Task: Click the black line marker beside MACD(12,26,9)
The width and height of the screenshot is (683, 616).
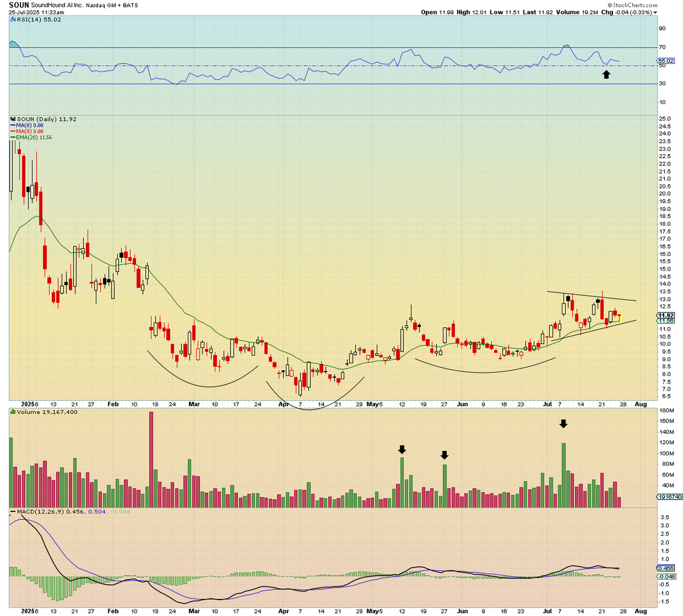Action: click(13, 511)
